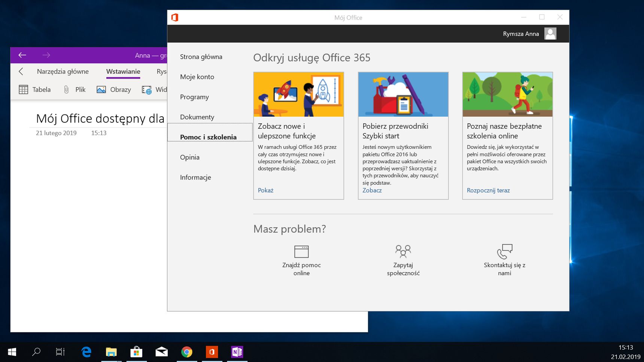Close the Mój Office window

(560, 17)
